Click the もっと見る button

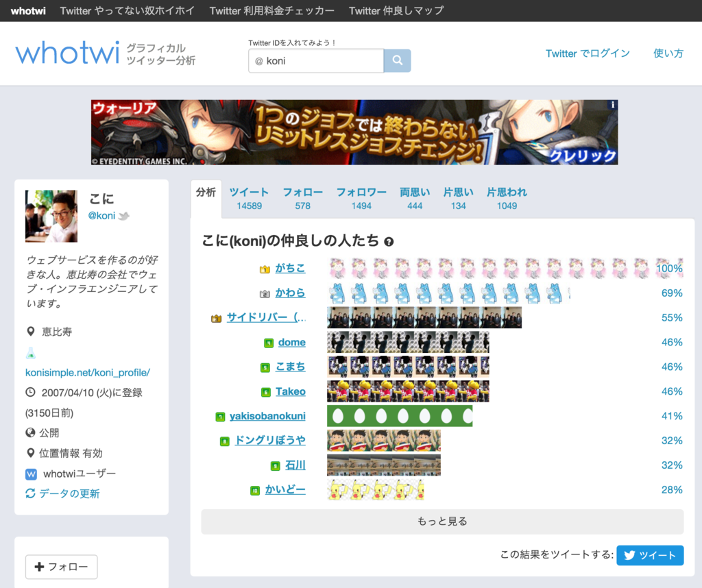(x=442, y=522)
